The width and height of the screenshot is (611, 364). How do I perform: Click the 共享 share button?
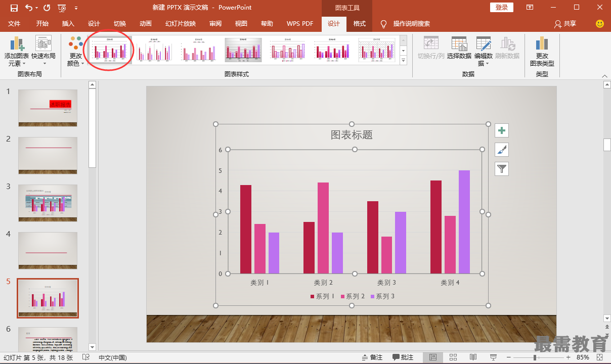point(565,24)
